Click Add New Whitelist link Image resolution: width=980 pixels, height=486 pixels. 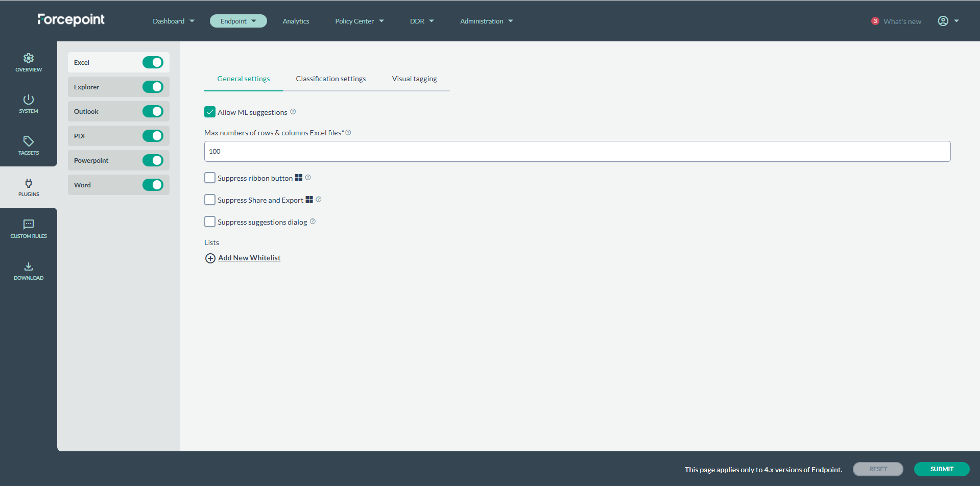click(x=249, y=258)
